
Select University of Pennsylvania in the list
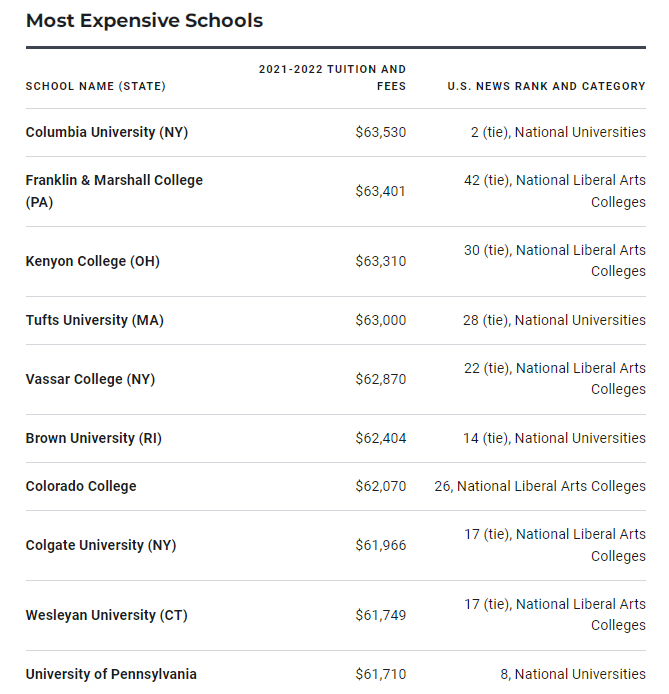[x=111, y=674]
